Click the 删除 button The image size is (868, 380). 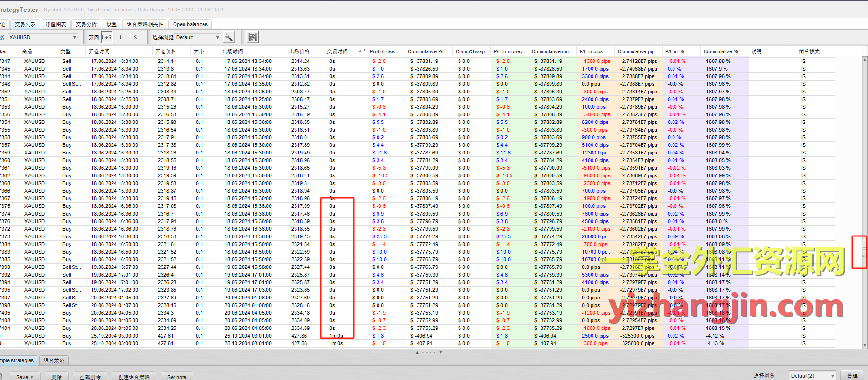click(x=57, y=377)
